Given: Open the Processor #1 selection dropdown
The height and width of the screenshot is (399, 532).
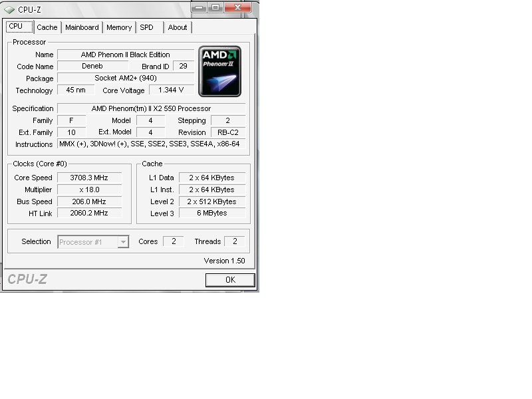Looking at the screenshot, I should point(93,242).
